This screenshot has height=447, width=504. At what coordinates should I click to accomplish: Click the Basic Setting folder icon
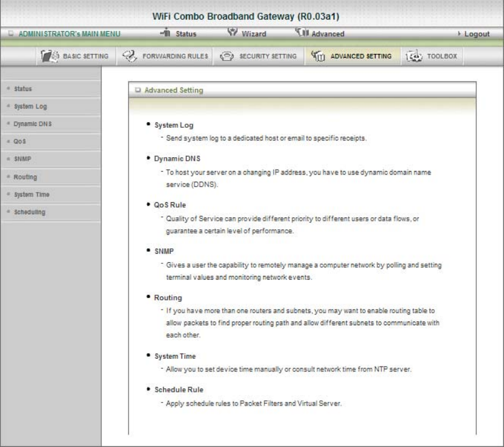tap(50, 56)
